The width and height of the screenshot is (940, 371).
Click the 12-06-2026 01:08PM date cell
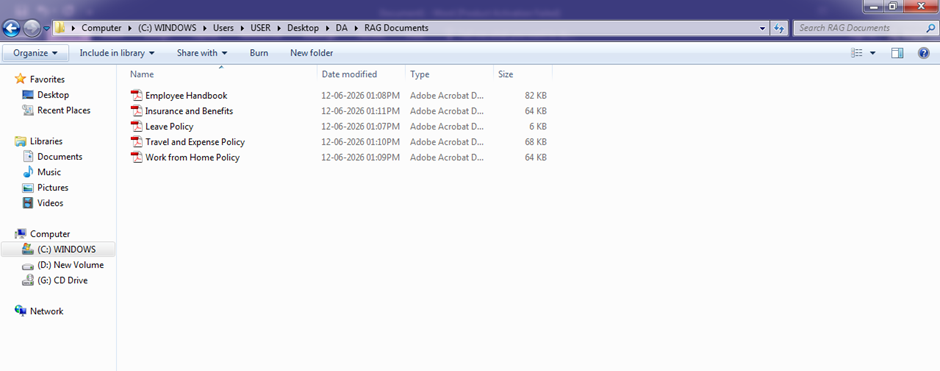pyautogui.click(x=360, y=95)
